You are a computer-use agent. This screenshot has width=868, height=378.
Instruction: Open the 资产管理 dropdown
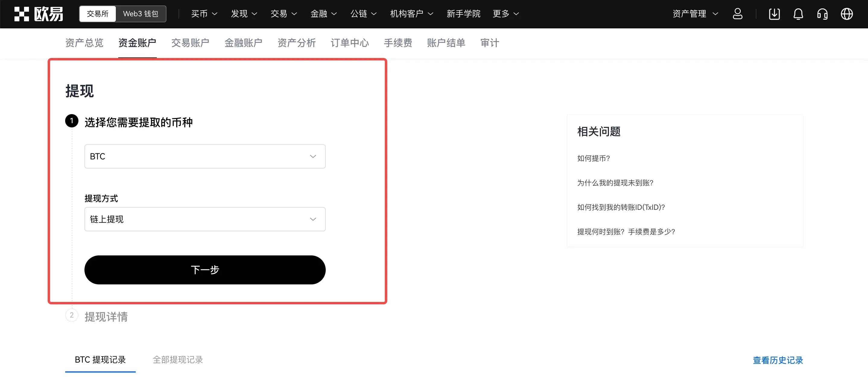[695, 14]
